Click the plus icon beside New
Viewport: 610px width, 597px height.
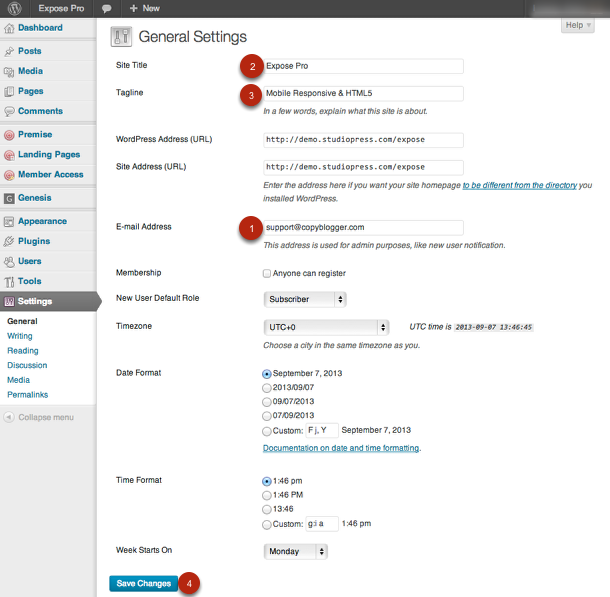pyautogui.click(x=133, y=8)
